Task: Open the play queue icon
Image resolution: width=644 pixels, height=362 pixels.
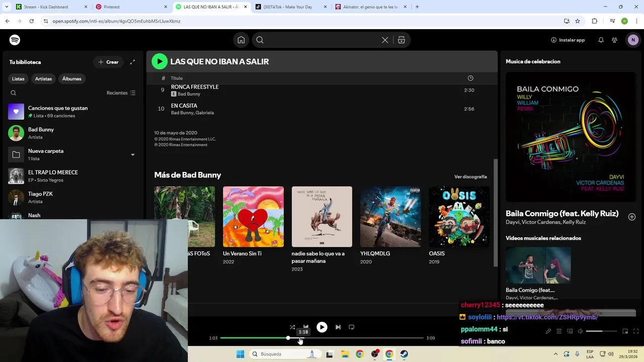Action: [x=559, y=331]
